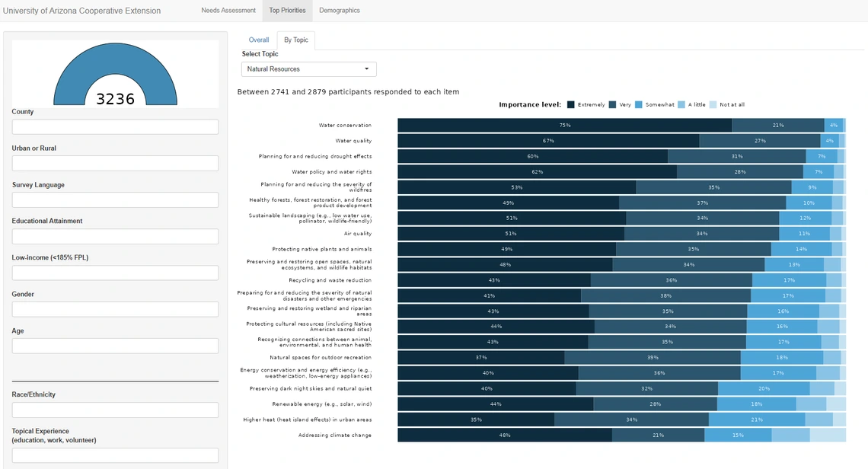Click the 51% Air quality bar segment

pyautogui.click(x=511, y=234)
